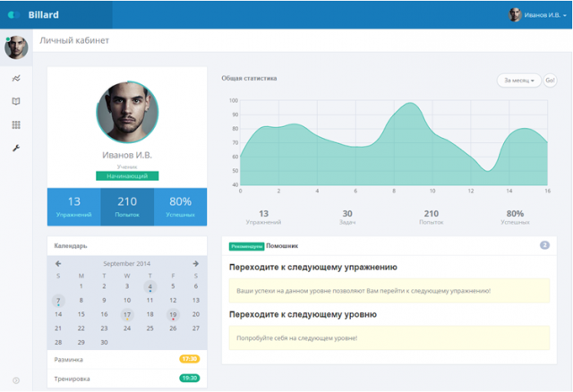Click the Billard logo icon
573x392 pixels.
13,14
